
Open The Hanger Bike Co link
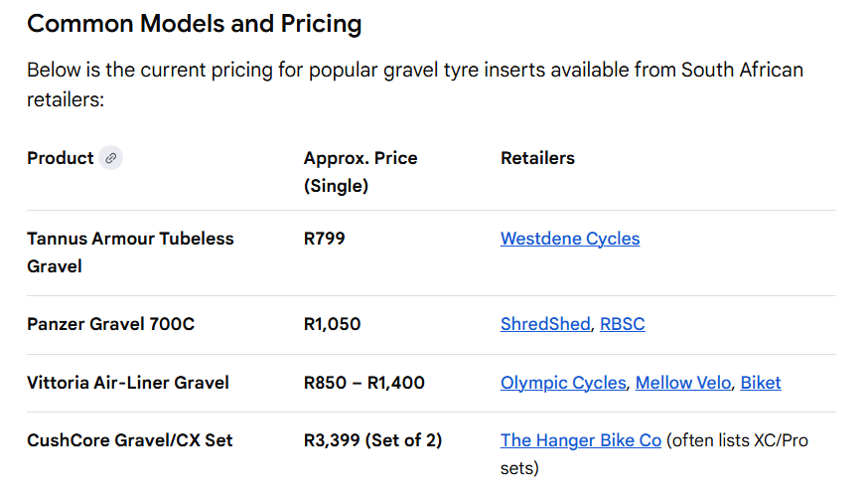(581, 440)
